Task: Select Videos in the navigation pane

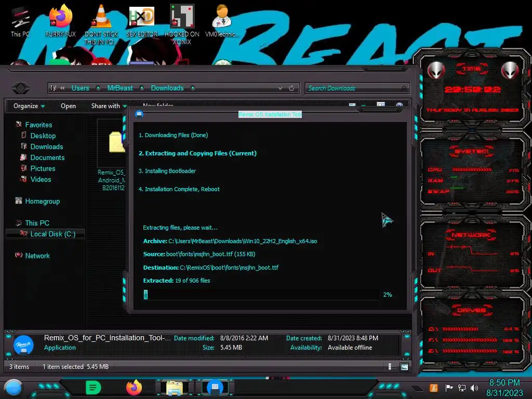Action: (x=41, y=179)
